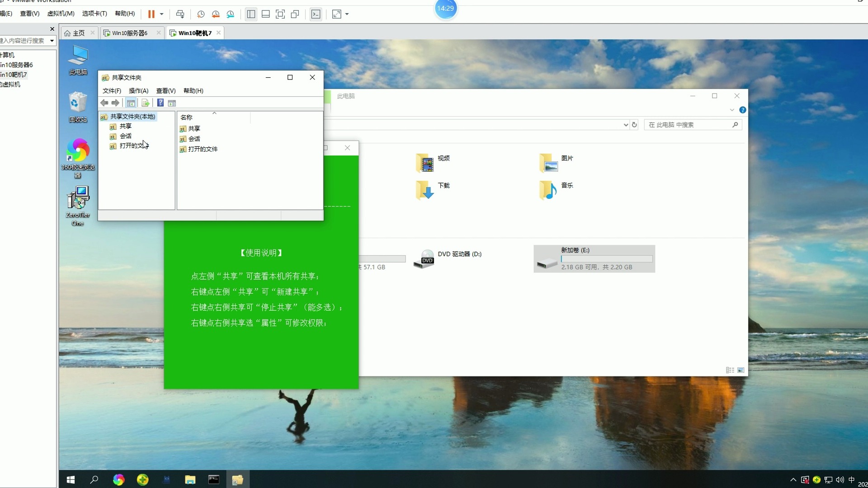The image size is (868, 488).
Task: Close the green instructions window
Action: coord(347,148)
